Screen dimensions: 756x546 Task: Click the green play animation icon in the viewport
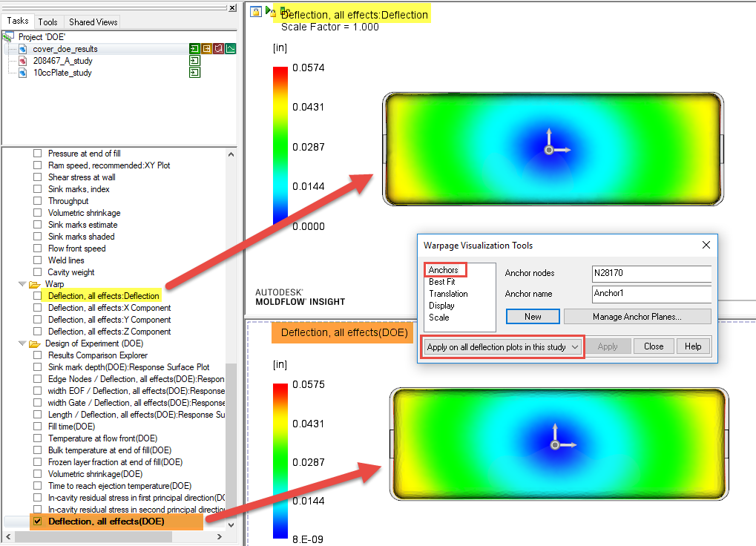point(269,10)
